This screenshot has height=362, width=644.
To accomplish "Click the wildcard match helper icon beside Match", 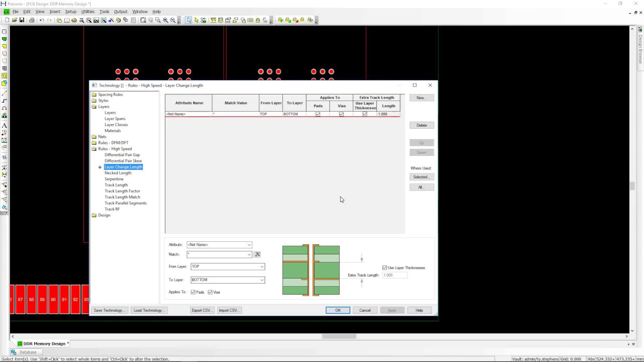I will [257, 254].
